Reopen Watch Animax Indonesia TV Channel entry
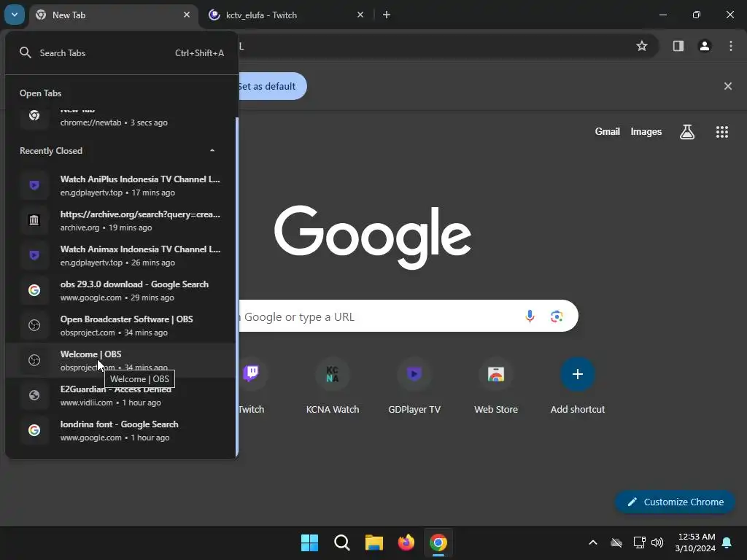This screenshot has height=560, width=747. [120, 255]
